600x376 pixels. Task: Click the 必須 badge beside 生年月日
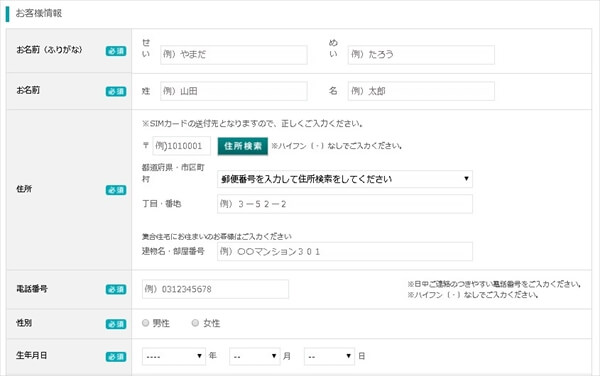pos(116,357)
